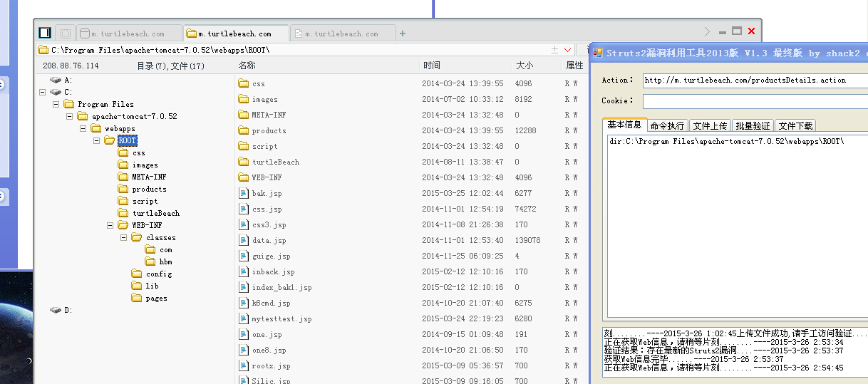Collapse the C: drive node

tap(43, 92)
